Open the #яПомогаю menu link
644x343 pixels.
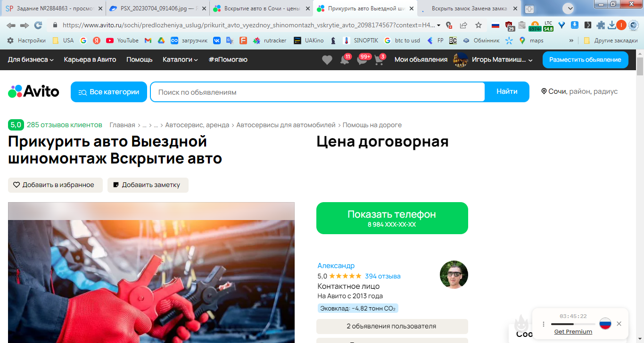[228, 60]
